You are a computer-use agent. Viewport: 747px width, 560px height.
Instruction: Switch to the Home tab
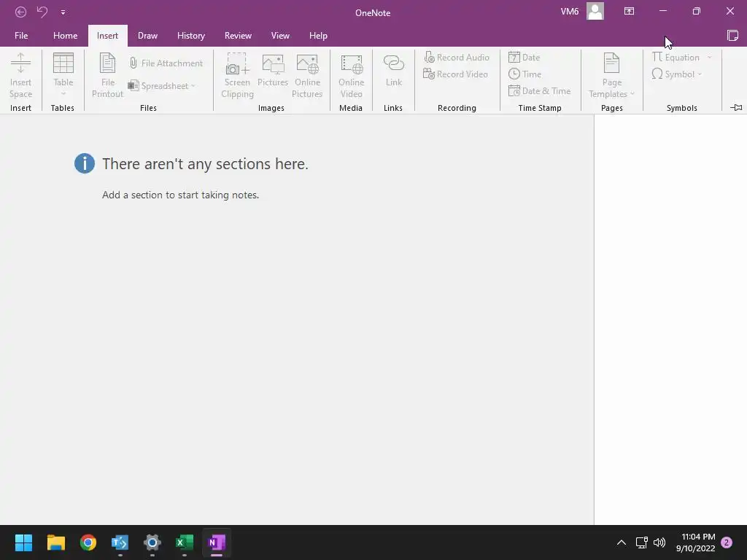65,36
